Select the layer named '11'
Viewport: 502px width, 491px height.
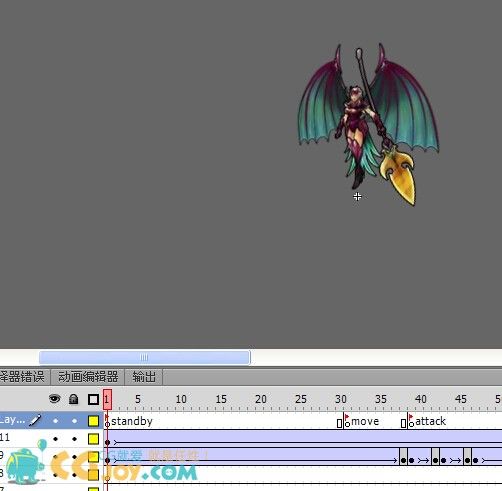point(5,437)
